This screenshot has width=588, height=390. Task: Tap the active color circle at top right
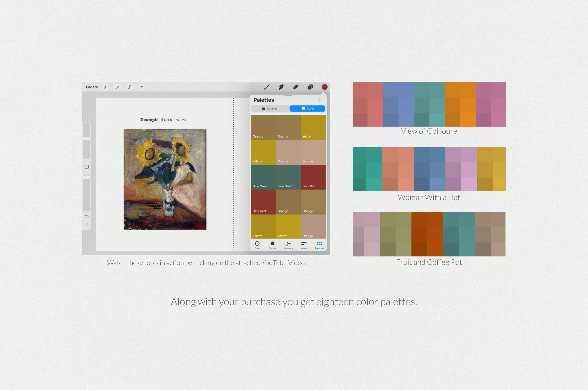pos(325,87)
